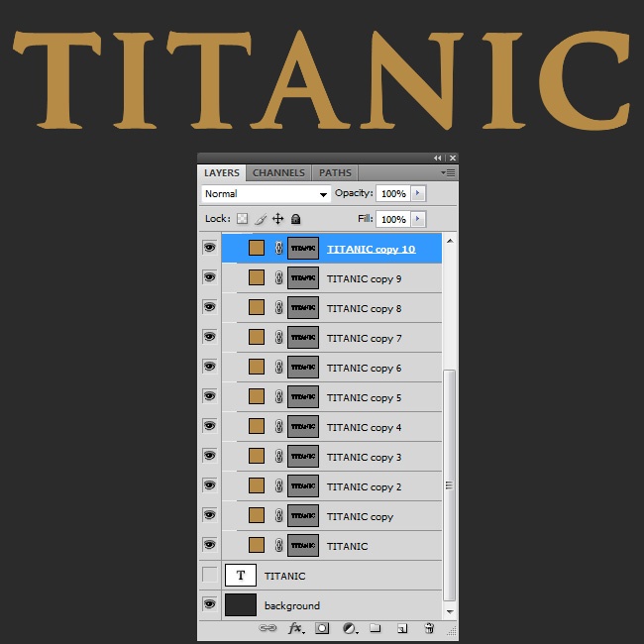Click mask link icon on TITANIC copy 5

pos(278,396)
